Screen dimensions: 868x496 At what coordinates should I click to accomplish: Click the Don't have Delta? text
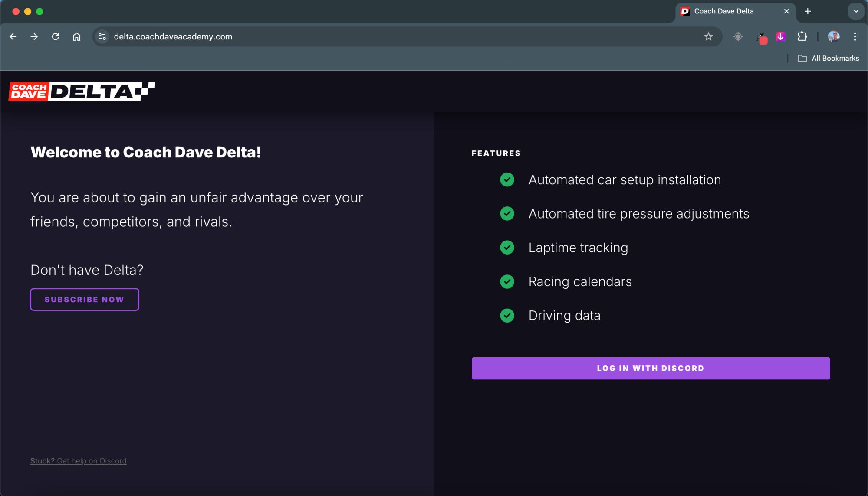coord(87,270)
